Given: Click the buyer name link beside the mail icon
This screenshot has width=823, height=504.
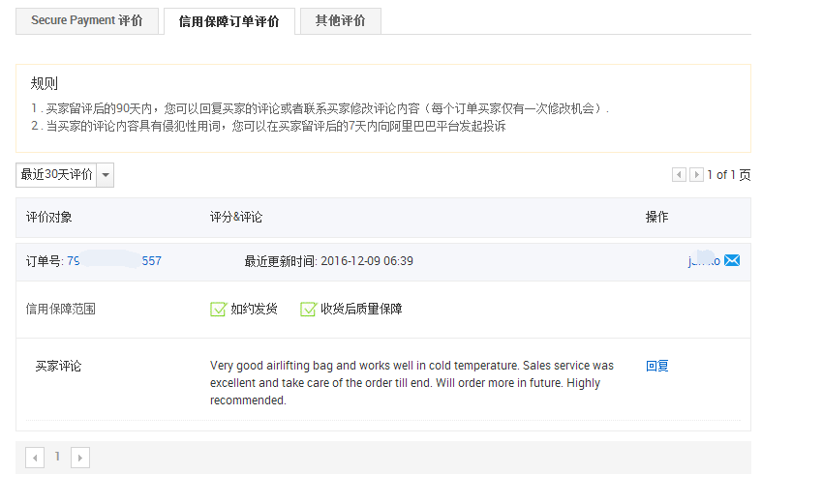Looking at the screenshot, I should point(704,261).
